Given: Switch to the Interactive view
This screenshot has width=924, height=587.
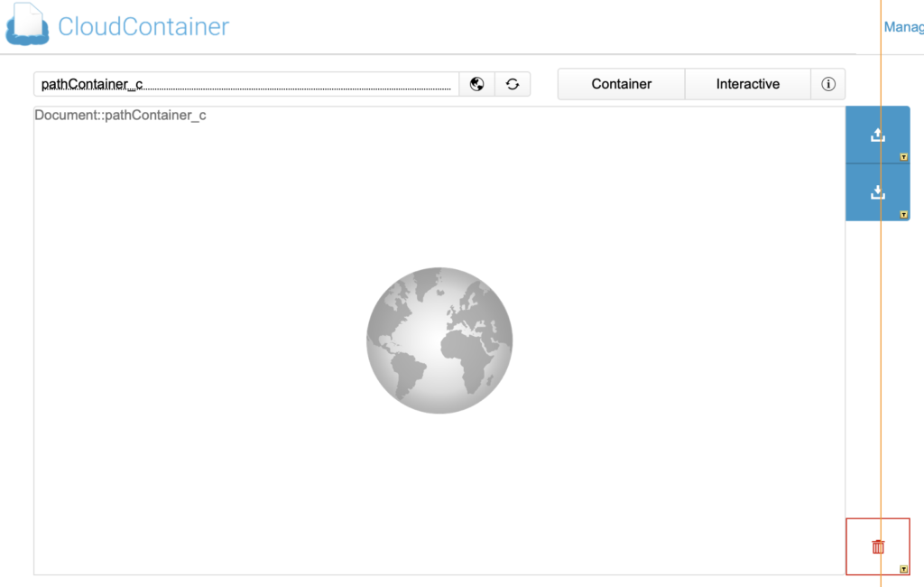Looking at the screenshot, I should 747,84.
